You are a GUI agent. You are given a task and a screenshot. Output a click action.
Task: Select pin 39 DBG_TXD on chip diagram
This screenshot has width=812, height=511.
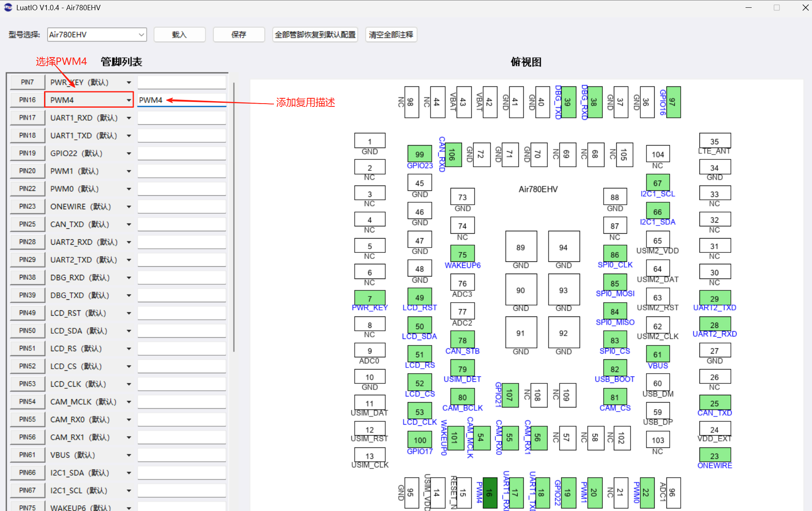tap(568, 102)
